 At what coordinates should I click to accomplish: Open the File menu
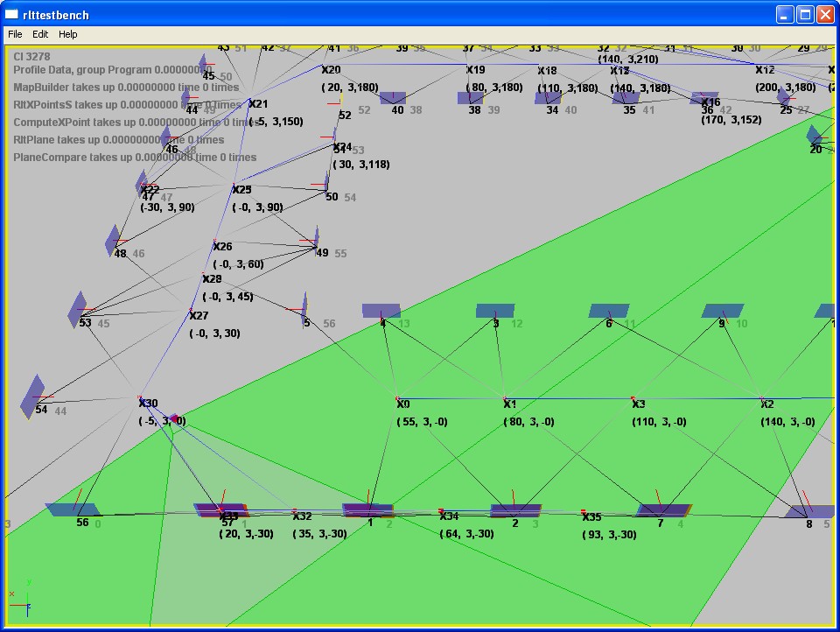coord(15,34)
